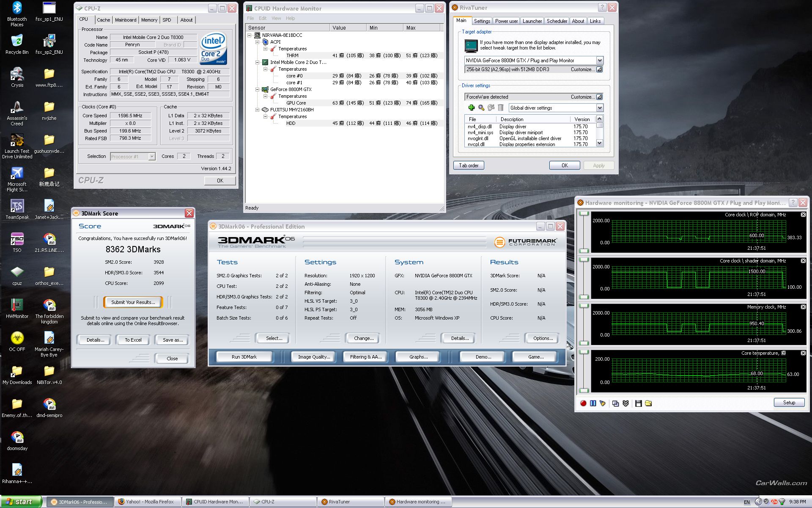Click the open folder icon in the Hardware monitoring toolbar

tap(648, 403)
